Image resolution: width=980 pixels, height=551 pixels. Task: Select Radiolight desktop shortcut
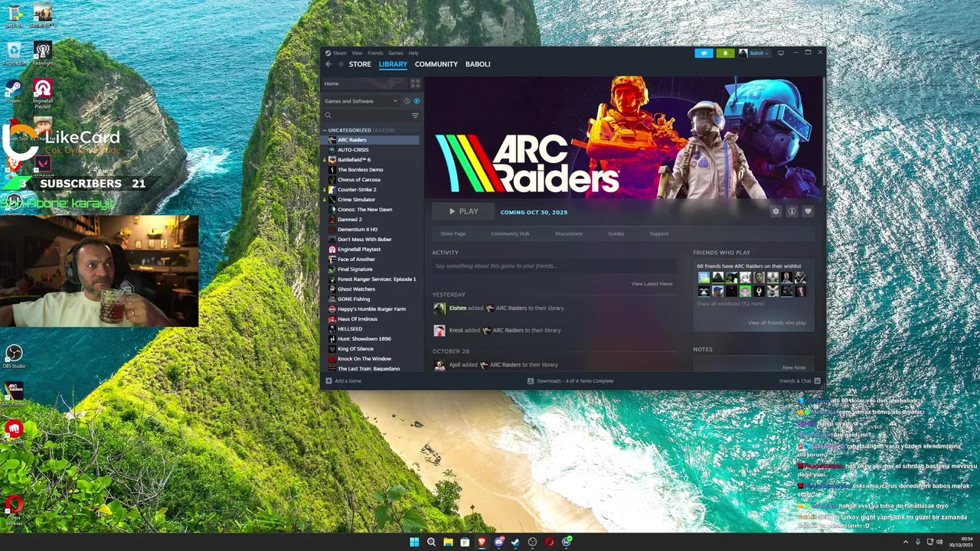tap(43, 54)
